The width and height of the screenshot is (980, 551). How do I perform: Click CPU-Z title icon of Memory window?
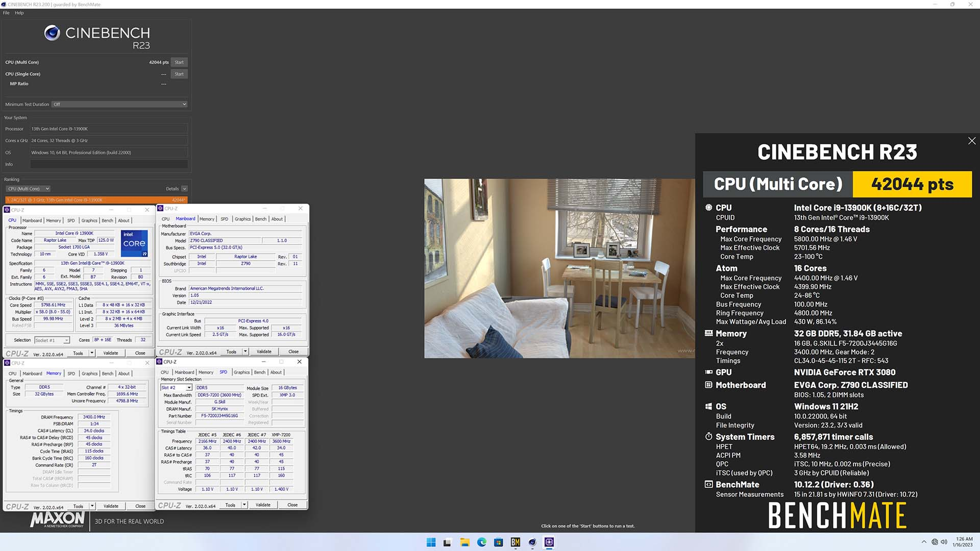point(7,363)
